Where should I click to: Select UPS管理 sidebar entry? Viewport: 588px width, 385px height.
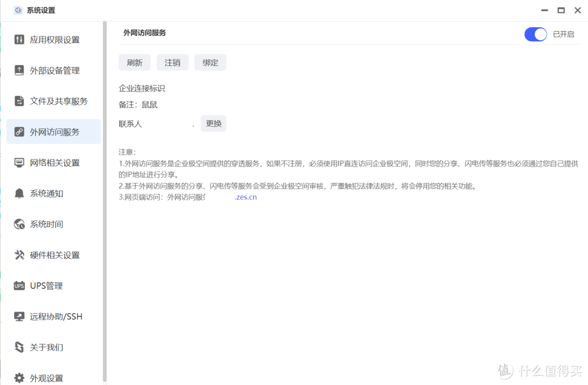point(53,285)
